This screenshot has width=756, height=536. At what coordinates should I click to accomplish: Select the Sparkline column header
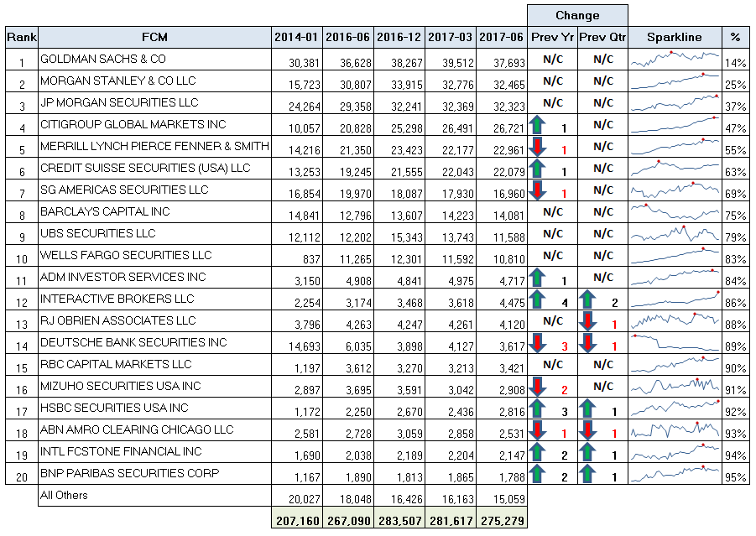[x=675, y=37]
